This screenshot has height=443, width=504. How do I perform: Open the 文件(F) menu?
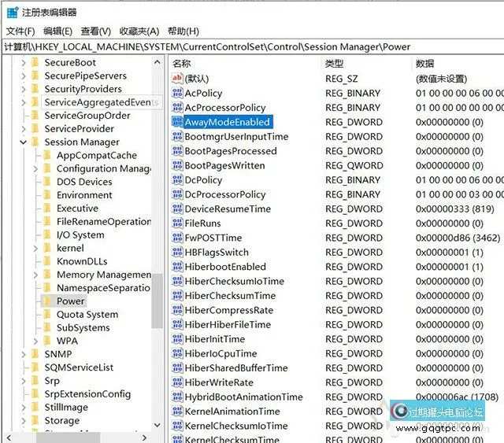click(x=20, y=31)
